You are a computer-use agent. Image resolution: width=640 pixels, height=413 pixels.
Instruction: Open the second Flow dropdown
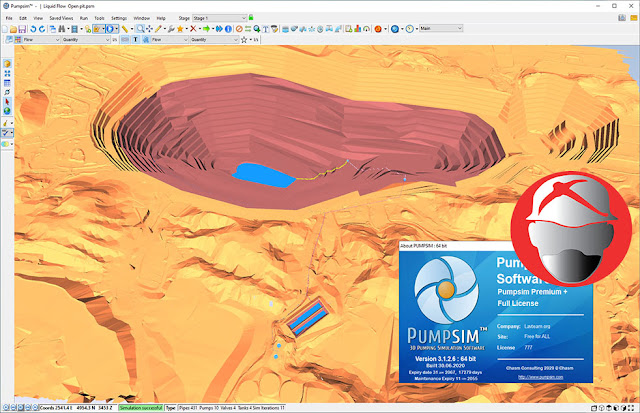[169, 40]
